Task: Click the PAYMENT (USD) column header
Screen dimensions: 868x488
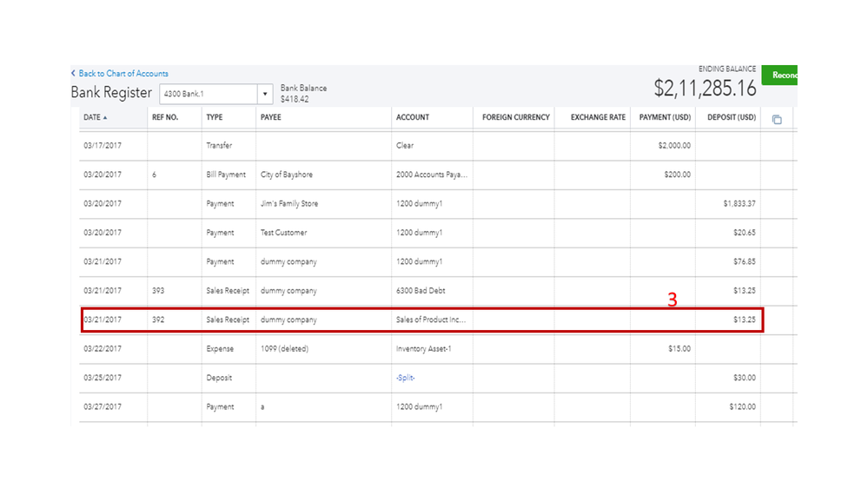Action: 665,117
